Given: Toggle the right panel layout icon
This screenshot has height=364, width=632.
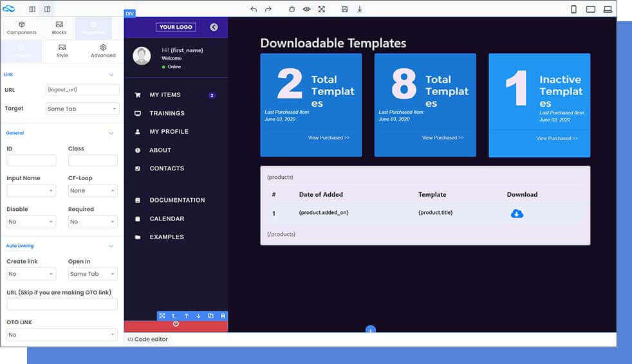Looking at the screenshot, I should (47, 9).
